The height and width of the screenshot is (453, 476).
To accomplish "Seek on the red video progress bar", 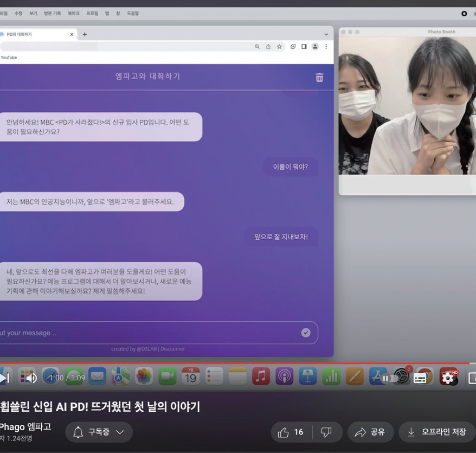I will (x=234, y=363).
